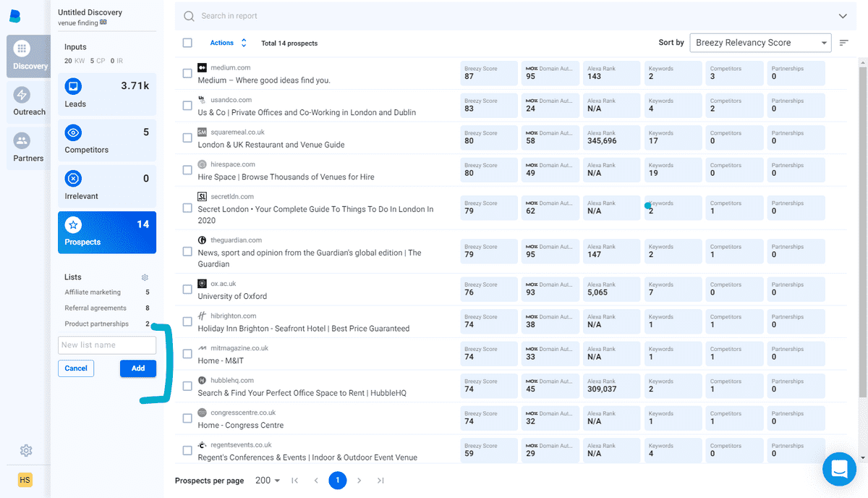Click Alexa Rank 345,696 cell

click(x=611, y=138)
